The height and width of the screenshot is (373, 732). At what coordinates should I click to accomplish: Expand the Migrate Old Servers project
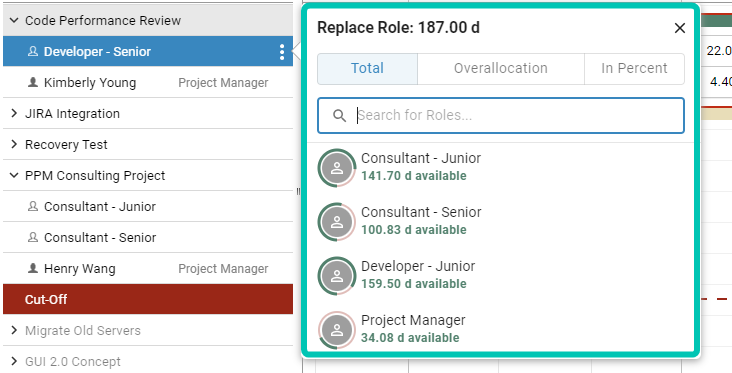tap(14, 331)
